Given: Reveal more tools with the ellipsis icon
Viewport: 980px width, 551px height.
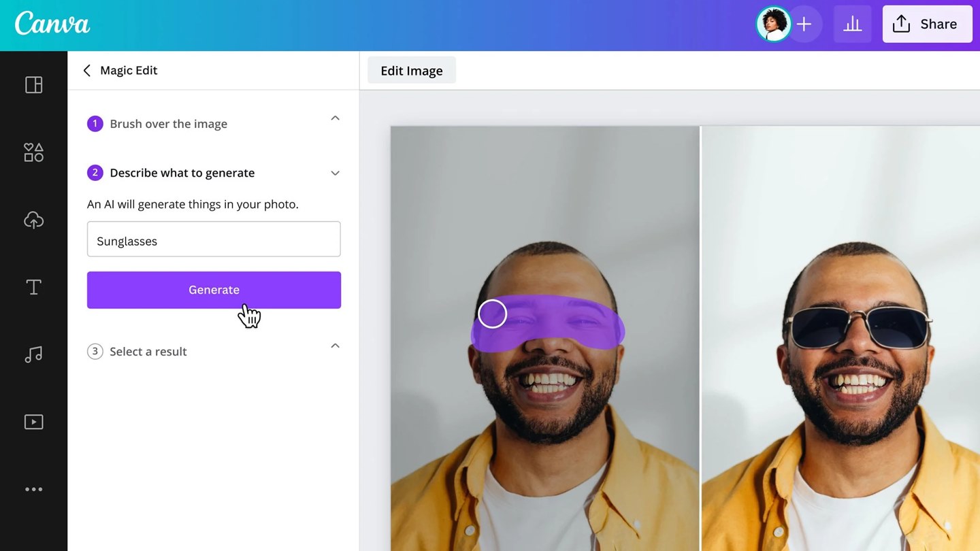Looking at the screenshot, I should pyautogui.click(x=33, y=488).
